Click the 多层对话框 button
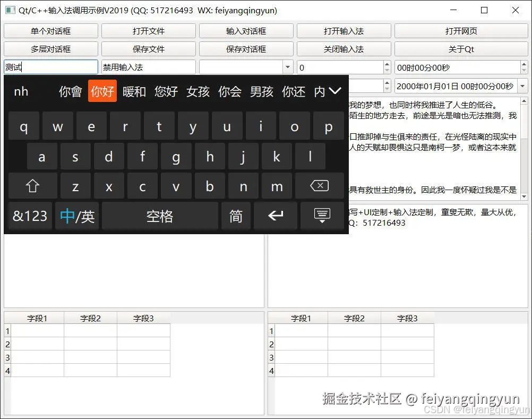Viewport: 532px width, 419px height. [51, 49]
